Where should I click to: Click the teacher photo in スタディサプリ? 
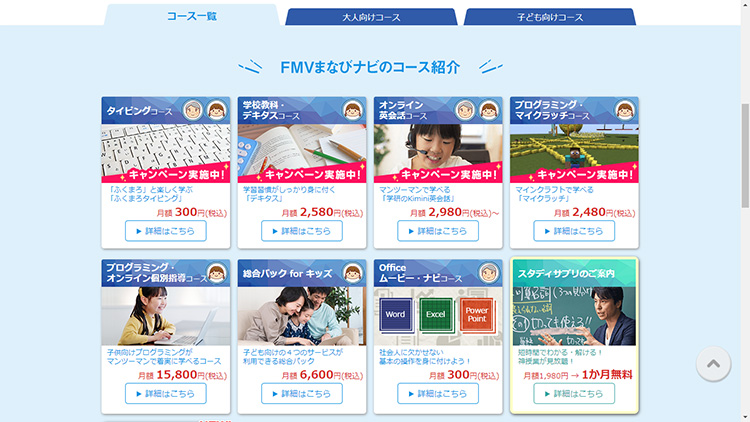pos(574,316)
